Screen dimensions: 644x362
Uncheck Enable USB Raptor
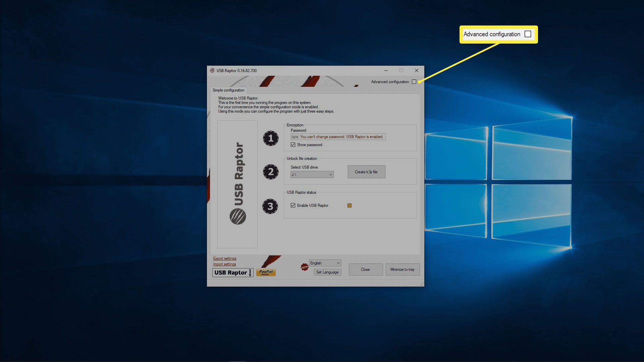pos(293,205)
